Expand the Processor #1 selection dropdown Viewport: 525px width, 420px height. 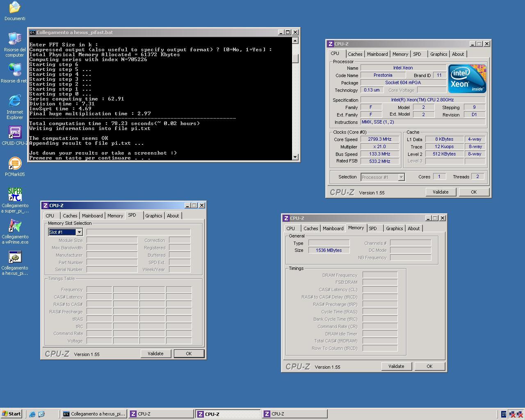tap(401, 177)
